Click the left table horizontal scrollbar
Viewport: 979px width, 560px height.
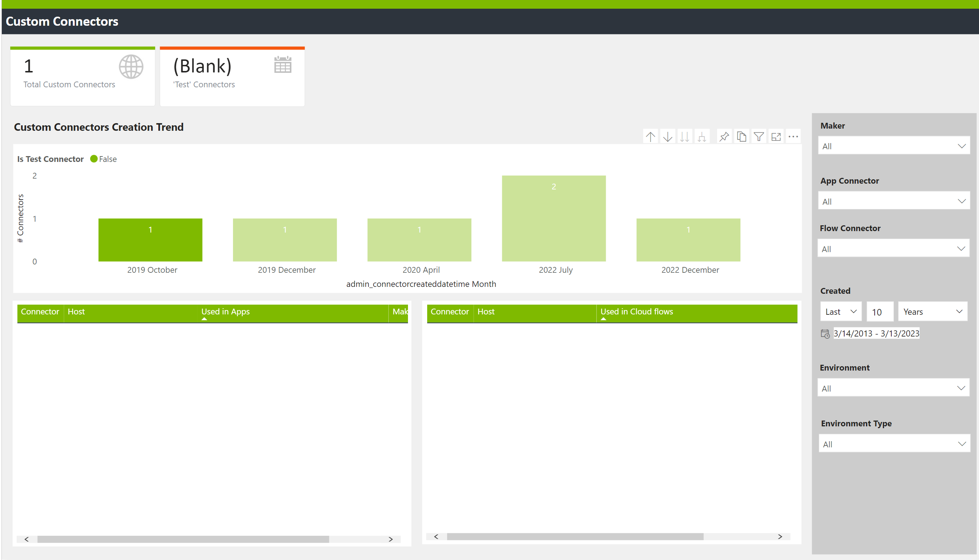point(183,539)
